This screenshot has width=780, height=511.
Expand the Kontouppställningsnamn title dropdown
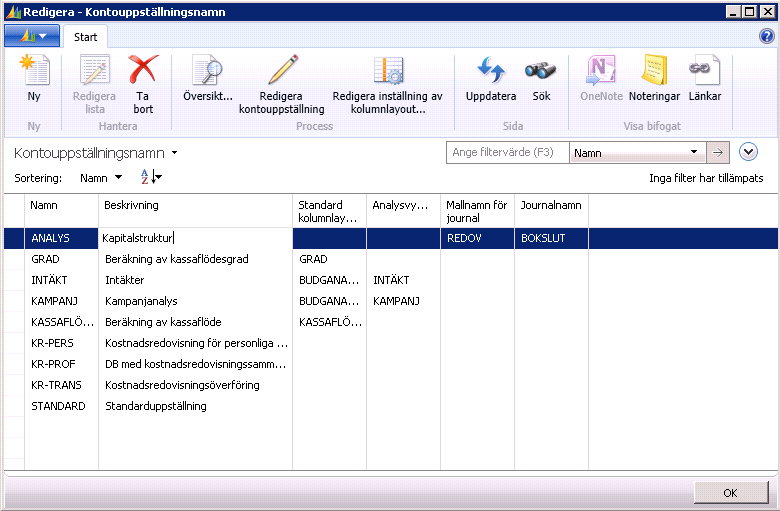tap(175, 153)
